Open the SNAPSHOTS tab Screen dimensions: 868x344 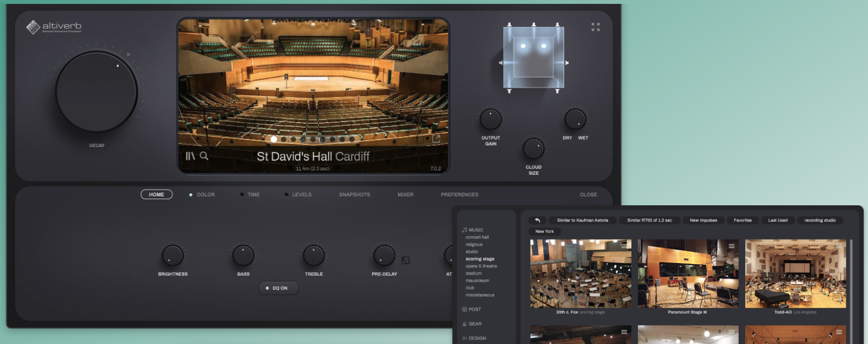[354, 195]
